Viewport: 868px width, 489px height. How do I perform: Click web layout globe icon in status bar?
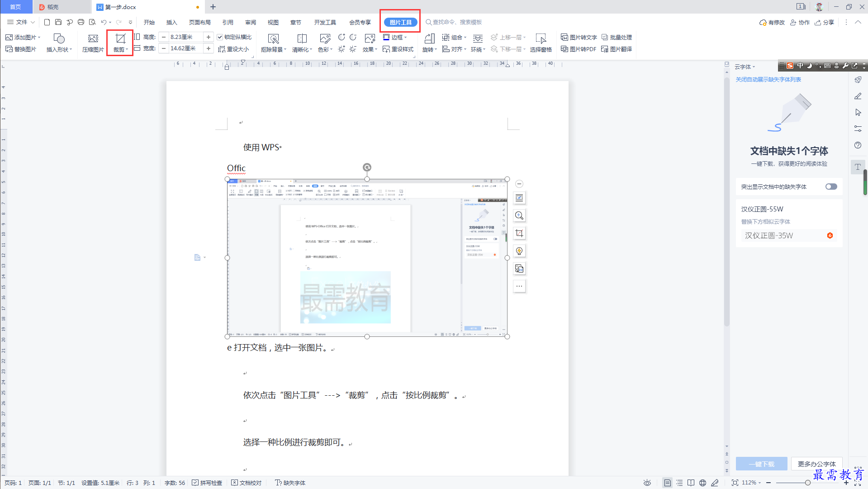click(702, 483)
